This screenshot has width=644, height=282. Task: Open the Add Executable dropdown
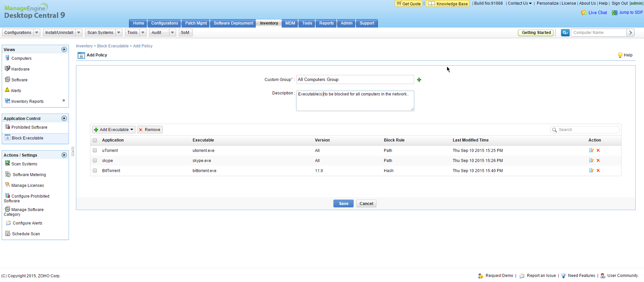click(114, 130)
